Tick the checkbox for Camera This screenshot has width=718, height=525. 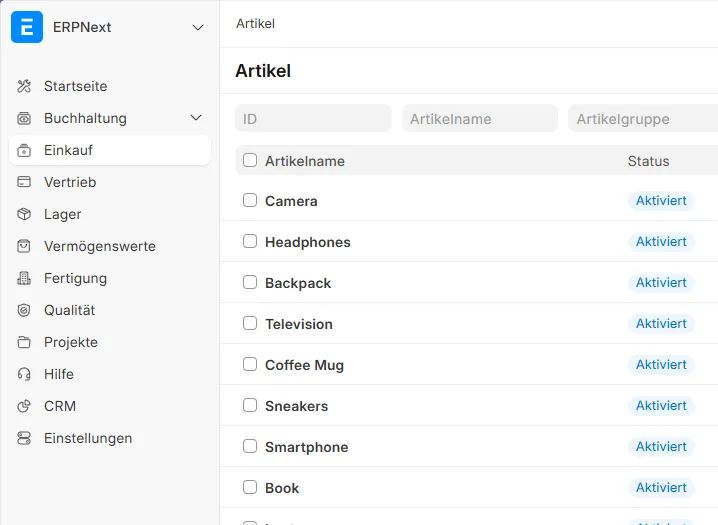(x=250, y=200)
